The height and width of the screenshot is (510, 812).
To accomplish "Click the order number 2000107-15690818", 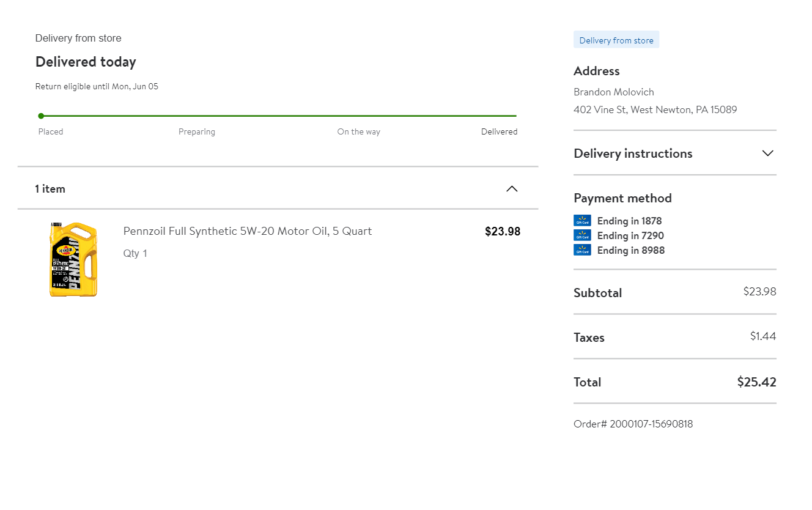I will pyautogui.click(x=633, y=424).
